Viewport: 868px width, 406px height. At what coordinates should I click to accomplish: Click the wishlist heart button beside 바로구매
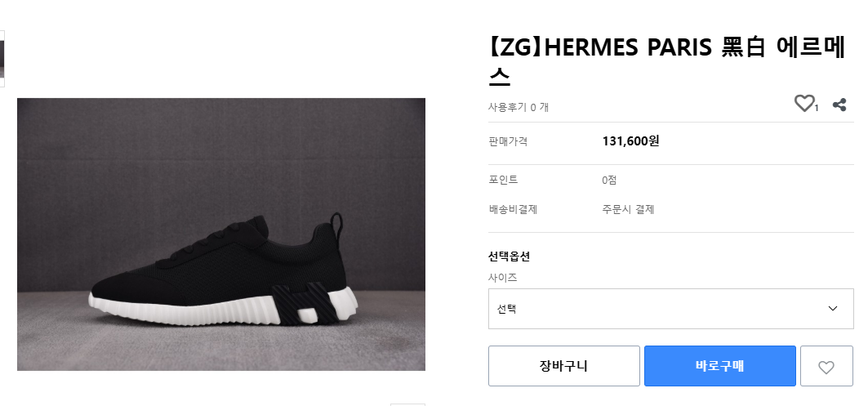point(826,367)
